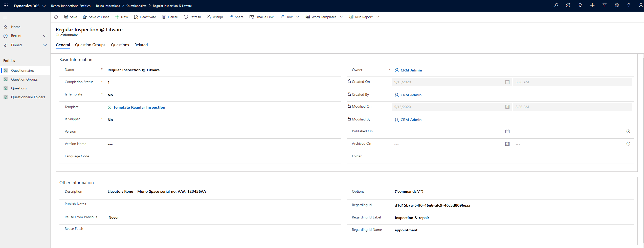This screenshot has width=644, height=248.
Task: Open the app launcher waffle icon
Action: click(6, 6)
